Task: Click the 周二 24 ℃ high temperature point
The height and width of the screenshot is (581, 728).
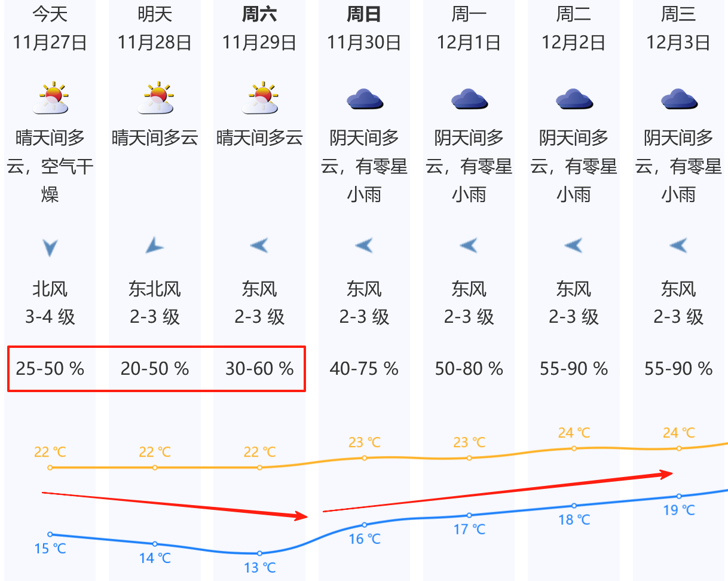Action: pos(574,448)
